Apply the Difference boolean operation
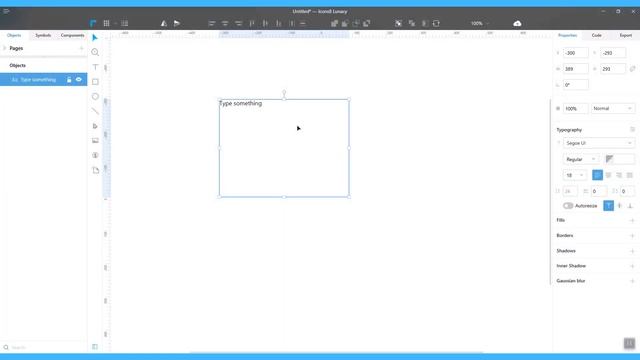 [x=367, y=23]
